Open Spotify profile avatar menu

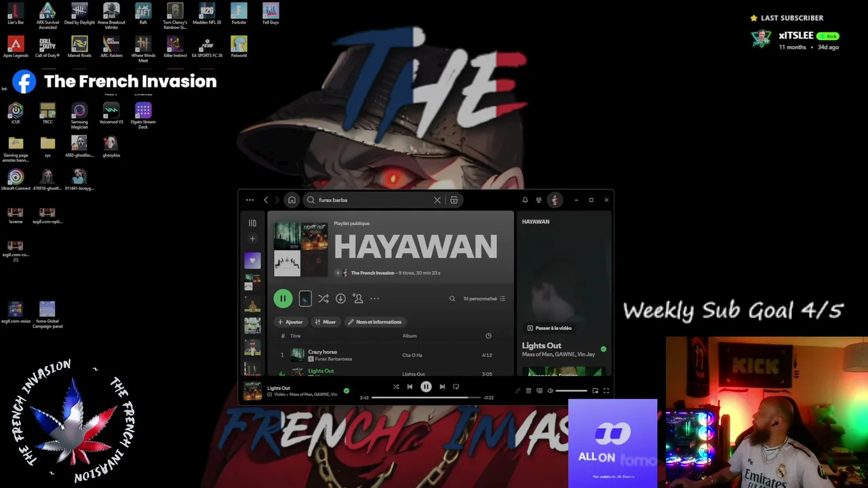[555, 200]
